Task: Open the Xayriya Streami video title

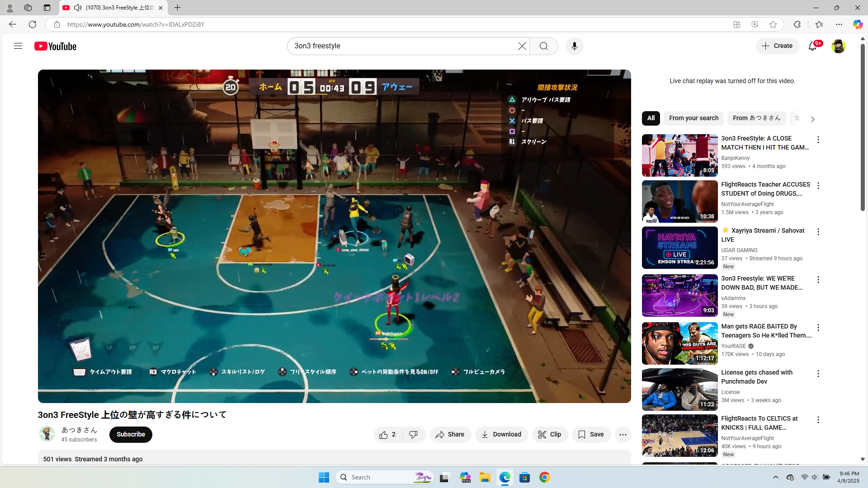Action: 763,235
